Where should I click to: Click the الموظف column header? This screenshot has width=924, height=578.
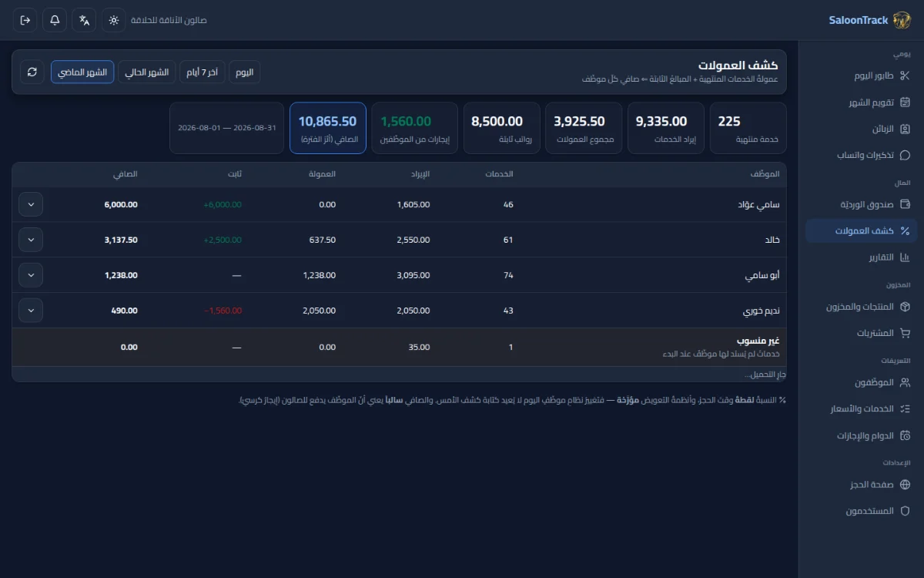765,174
